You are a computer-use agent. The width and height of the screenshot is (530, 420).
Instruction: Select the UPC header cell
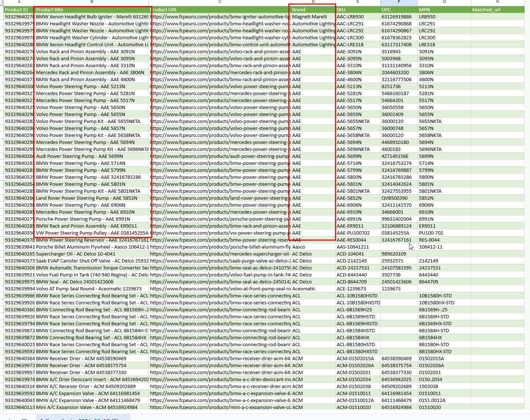point(399,10)
